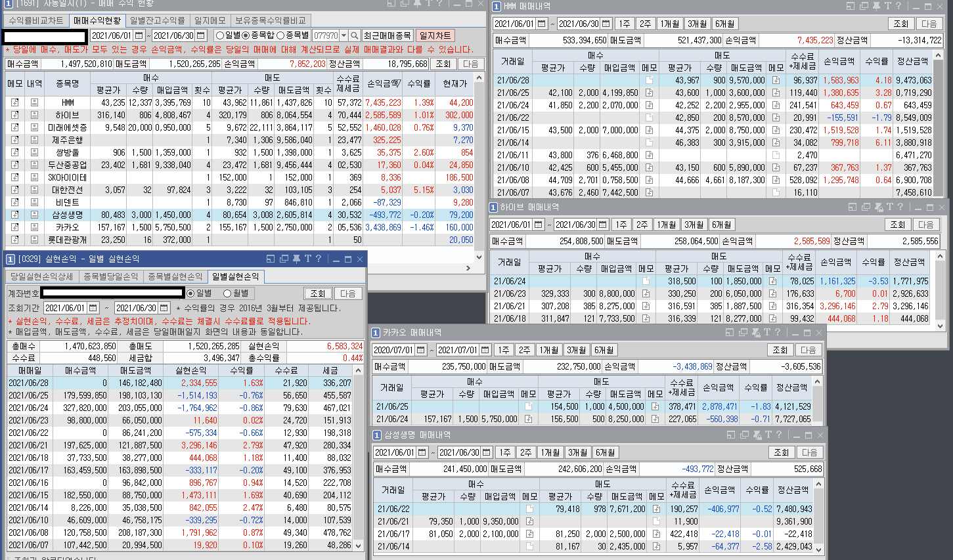
Task: Click 손익금액 column header in 매매수익현황 table
Action: (384, 83)
